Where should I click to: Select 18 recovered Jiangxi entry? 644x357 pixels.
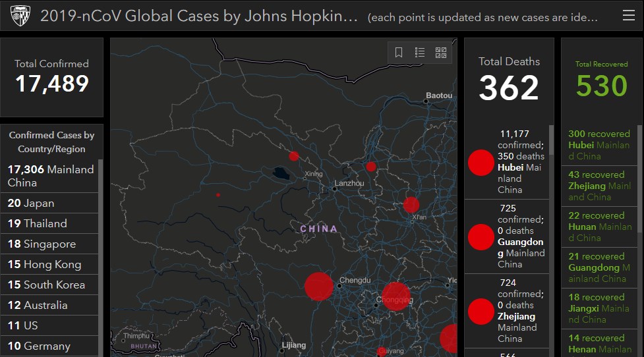pos(599,308)
